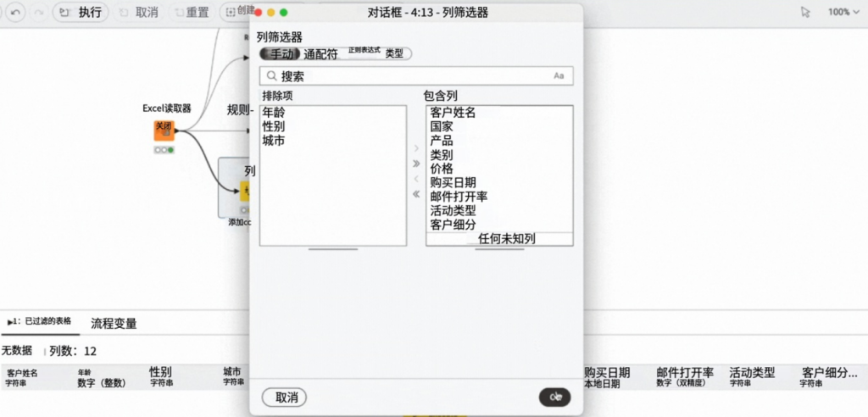Click the 搜索 input field
Image resolution: width=868 pixels, height=417 pixels.
pos(415,75)
